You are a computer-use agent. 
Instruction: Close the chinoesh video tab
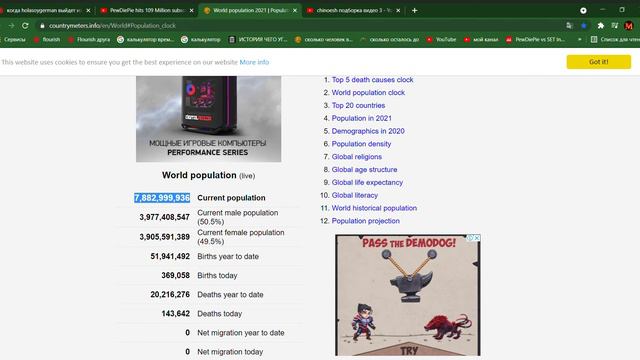(398, 10)
